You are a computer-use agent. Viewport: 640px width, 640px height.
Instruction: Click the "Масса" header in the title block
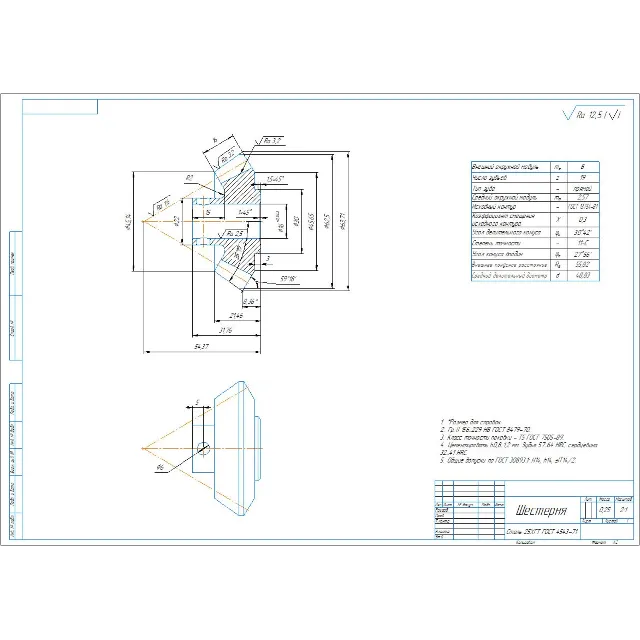coord(604,500)
